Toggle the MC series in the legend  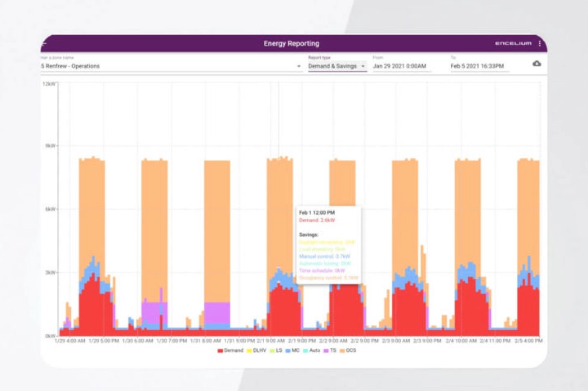pos(292,350)
